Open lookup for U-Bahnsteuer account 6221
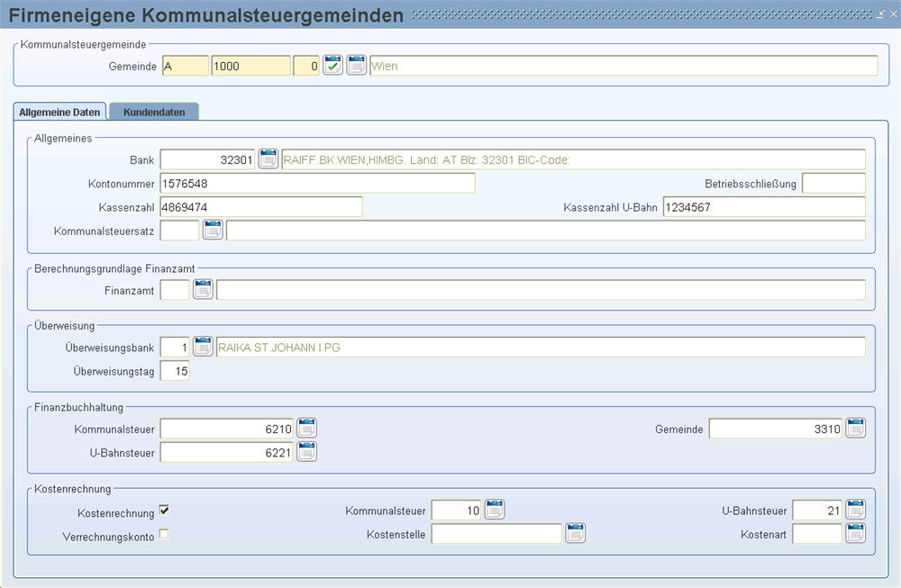This screenshot has height=588, width=901. [x=307, y=452]
